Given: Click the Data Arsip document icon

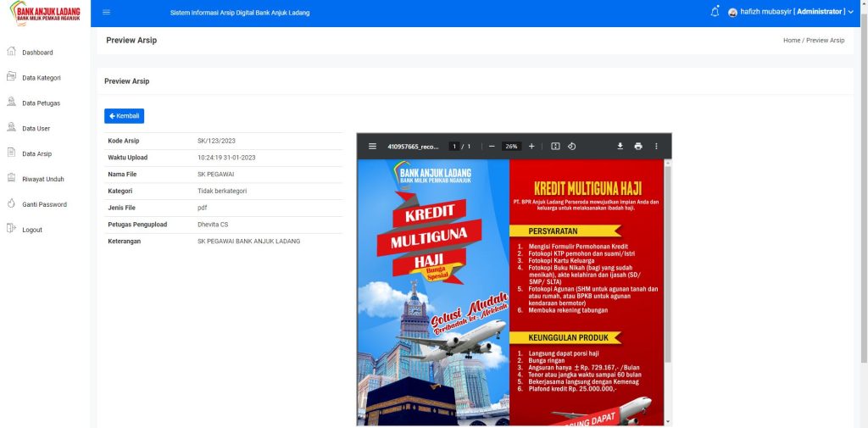Looking at the screenshot, I should [11, 153].
